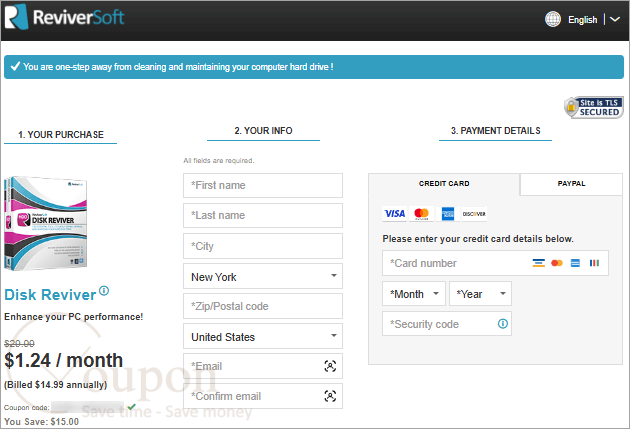Screen dimensions: 630x429
Task: Focus the City field
Action: click(x=263, y=246)
